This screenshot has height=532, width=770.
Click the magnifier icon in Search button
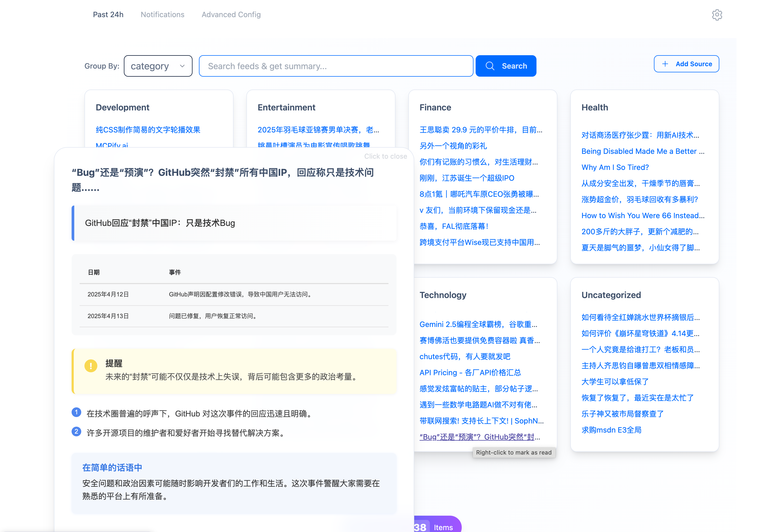click(490, 66)
